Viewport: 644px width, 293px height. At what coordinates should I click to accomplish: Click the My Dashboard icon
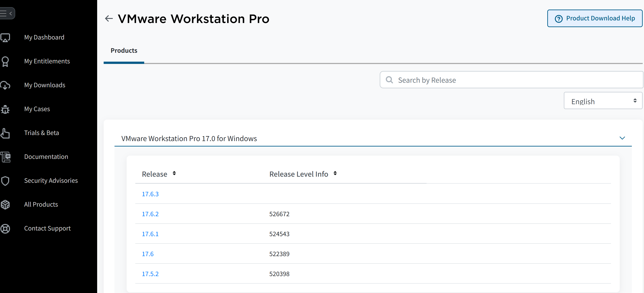(5, 38)
